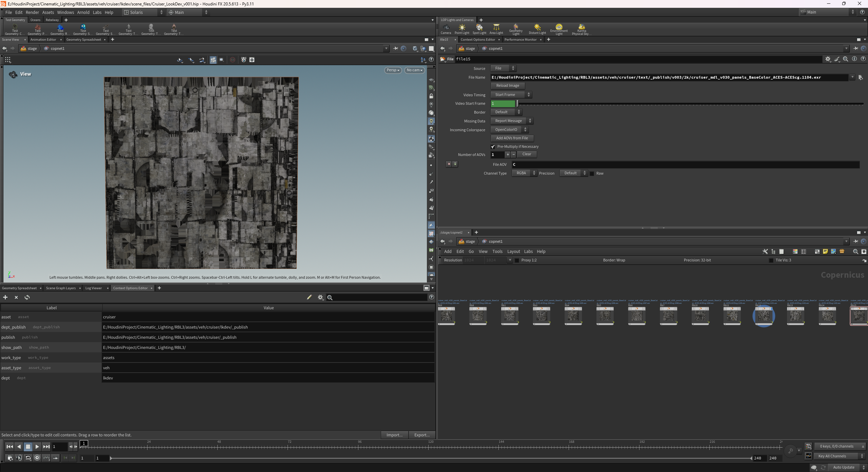The width and height of the screenshot is (868, 472).
Task: Open Context Options gear settings
Action: (320, 297)
